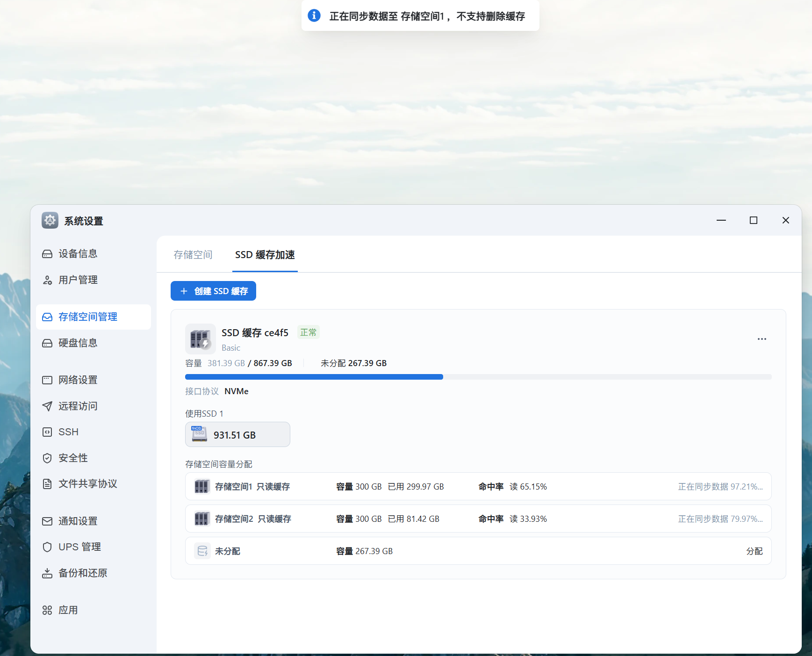Click the 正常 status badge
The image size is (812, 656).
tap(309, 332)
